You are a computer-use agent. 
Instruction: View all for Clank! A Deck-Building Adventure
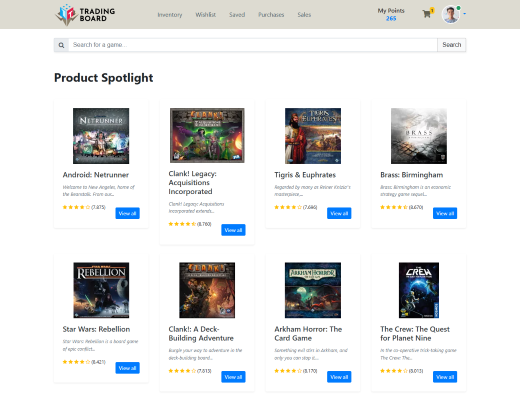click(x=233, y=377)
